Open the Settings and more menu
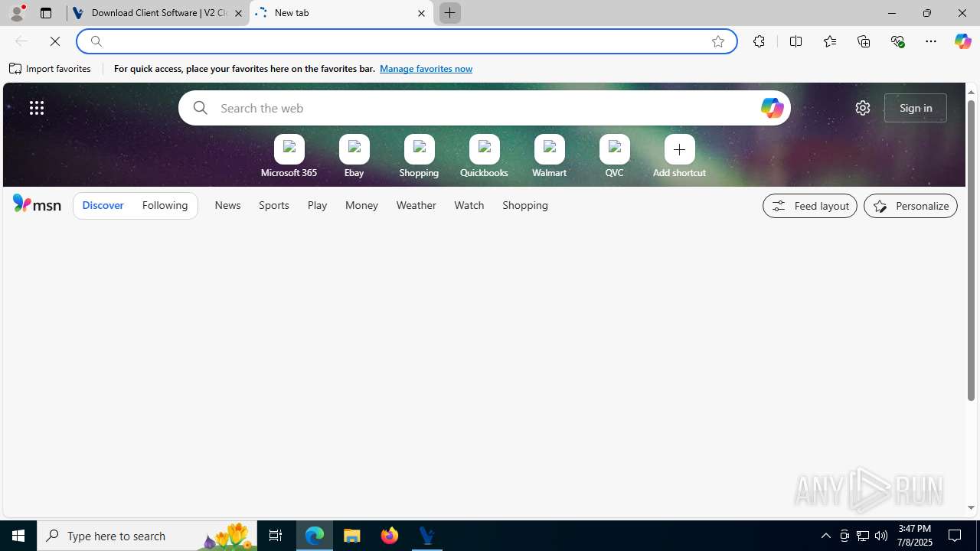The image size is (980, 551). click(x=931, y=41)
